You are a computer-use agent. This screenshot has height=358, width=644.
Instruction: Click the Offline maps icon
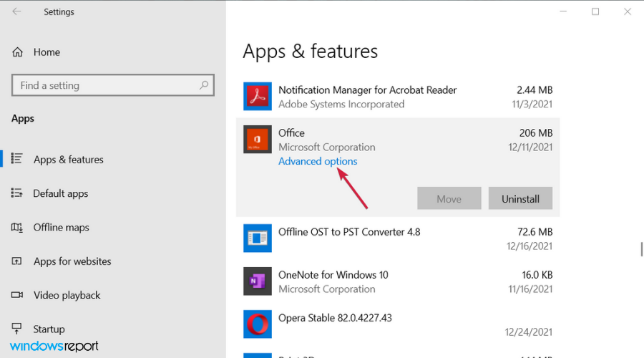tap(17, 227)
